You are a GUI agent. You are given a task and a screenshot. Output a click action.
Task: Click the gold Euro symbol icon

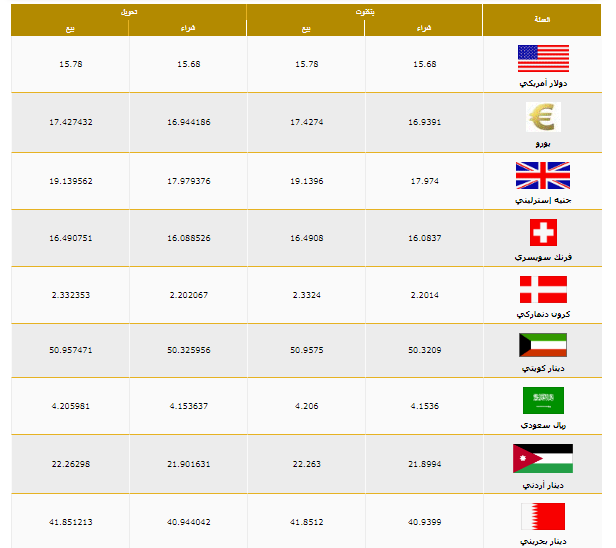(x=542, y=117)
